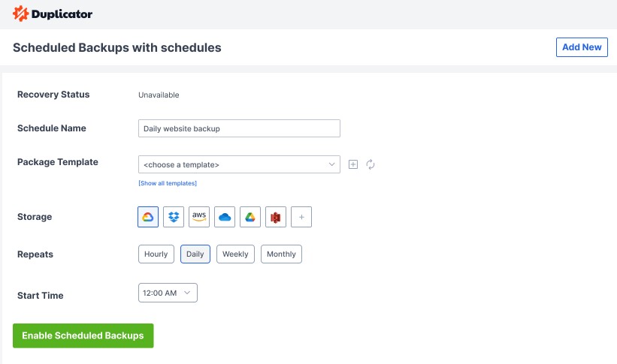Add new storage with plus icon
The width and height of the screenshot is (617, 364).
pyautogui.click(x=301, y=217)
